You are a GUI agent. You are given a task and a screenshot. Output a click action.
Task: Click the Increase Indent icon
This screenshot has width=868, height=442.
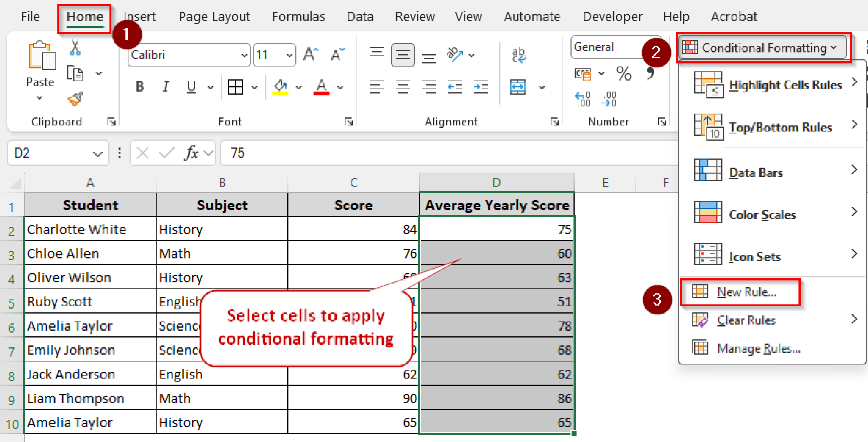[481, 87]
